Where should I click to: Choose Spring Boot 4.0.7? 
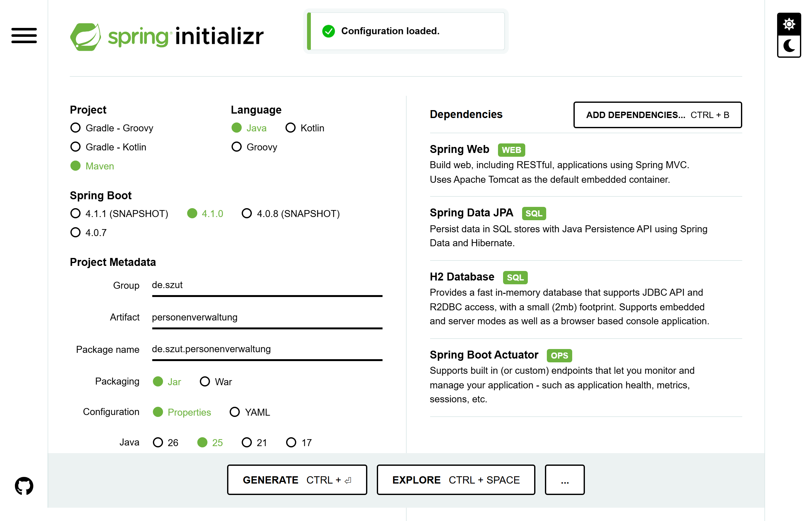(x=88, y=233)
